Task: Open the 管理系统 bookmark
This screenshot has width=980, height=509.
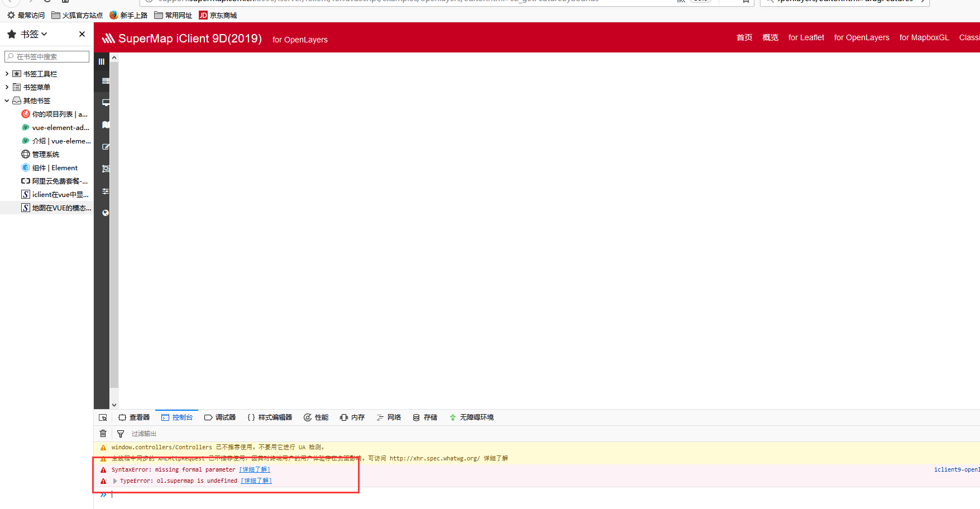Action: tap(40, 154)
